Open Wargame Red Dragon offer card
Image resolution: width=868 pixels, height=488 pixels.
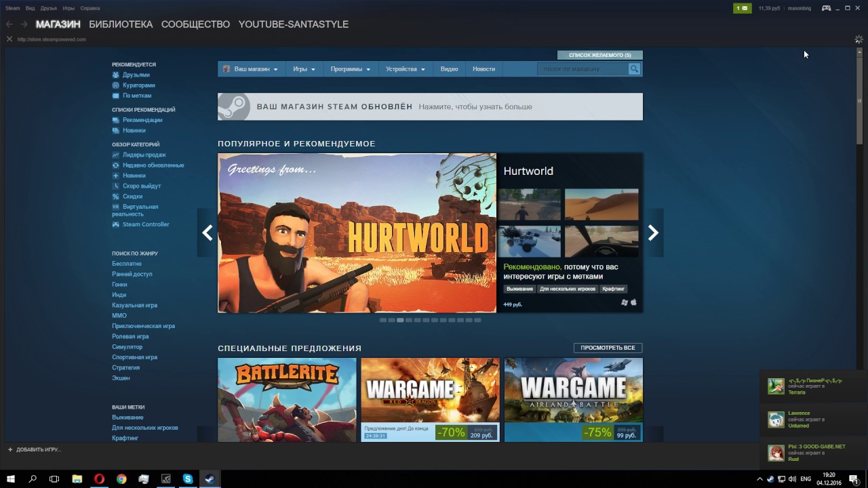(x=430, y=400)
